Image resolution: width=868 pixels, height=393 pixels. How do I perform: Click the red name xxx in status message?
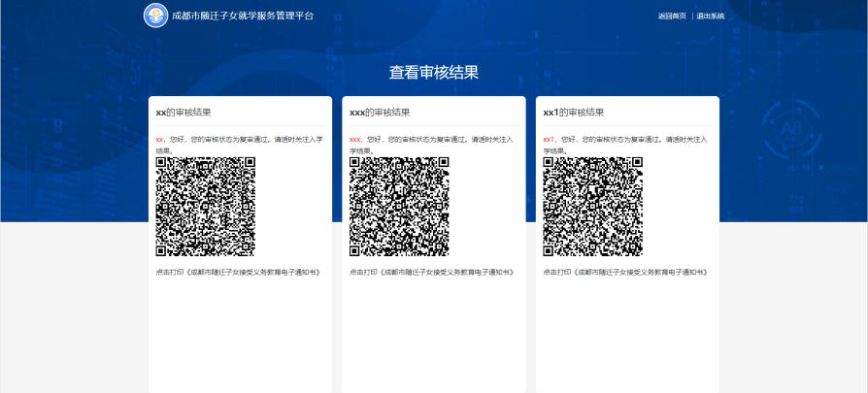coord(354,140)
